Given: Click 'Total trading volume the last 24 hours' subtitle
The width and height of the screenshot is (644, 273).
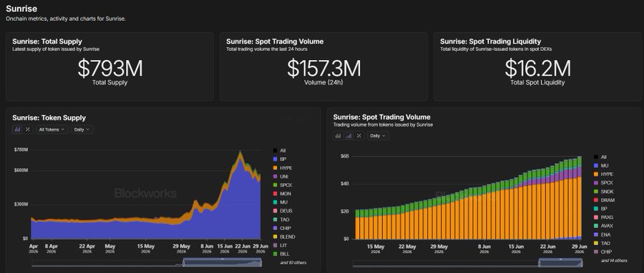Looking at the screenshot, I should 267,49.
